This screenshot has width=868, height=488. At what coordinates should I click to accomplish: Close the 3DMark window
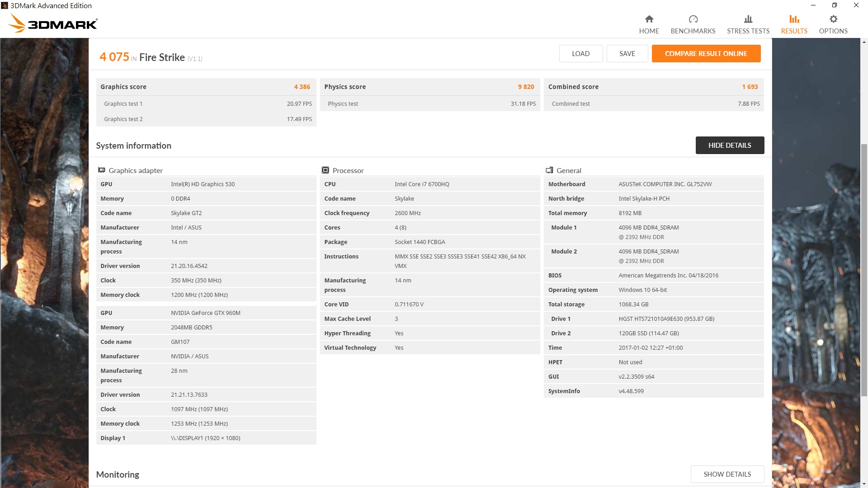[856, 5]
